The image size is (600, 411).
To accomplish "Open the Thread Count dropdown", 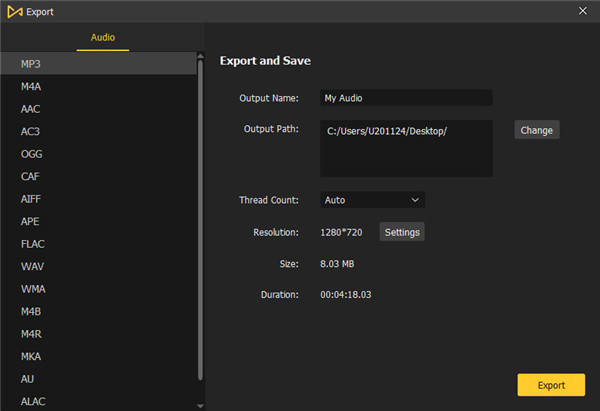I will (x=372, y=200).
